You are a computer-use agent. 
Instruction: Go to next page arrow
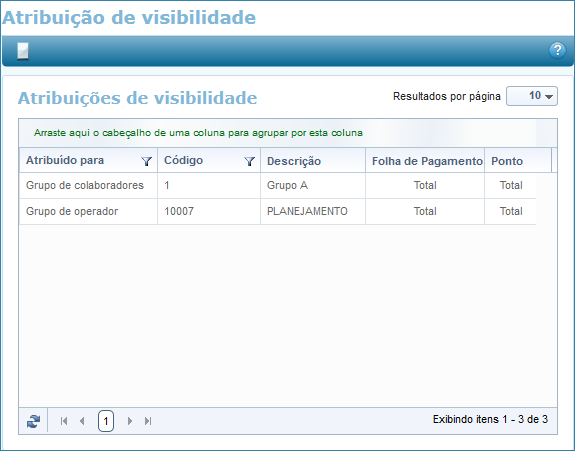[129, 421]
